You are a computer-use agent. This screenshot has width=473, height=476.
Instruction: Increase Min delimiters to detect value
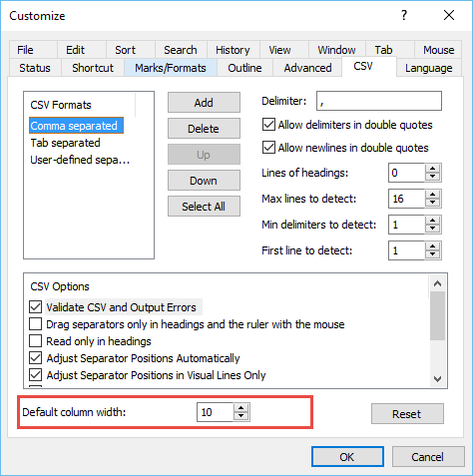pos(432,221)
